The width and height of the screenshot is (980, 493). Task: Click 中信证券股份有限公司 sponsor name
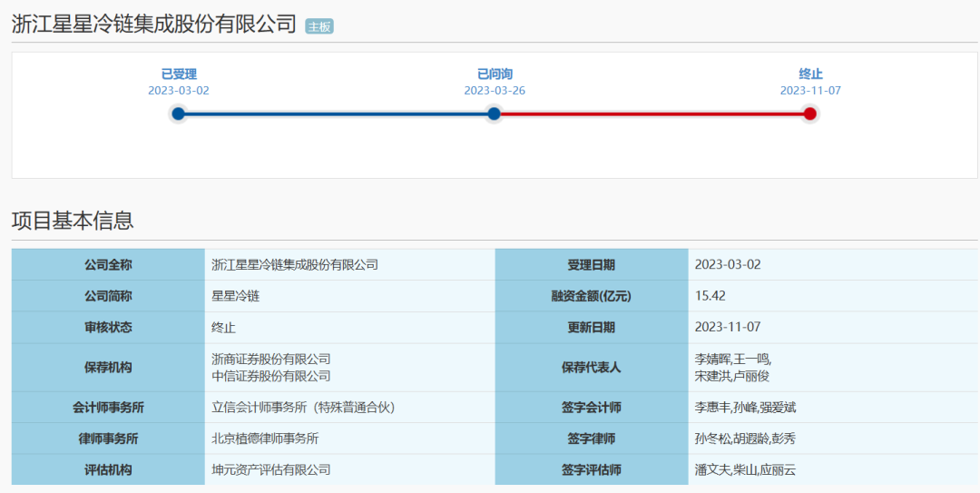(x=271, y=376)
